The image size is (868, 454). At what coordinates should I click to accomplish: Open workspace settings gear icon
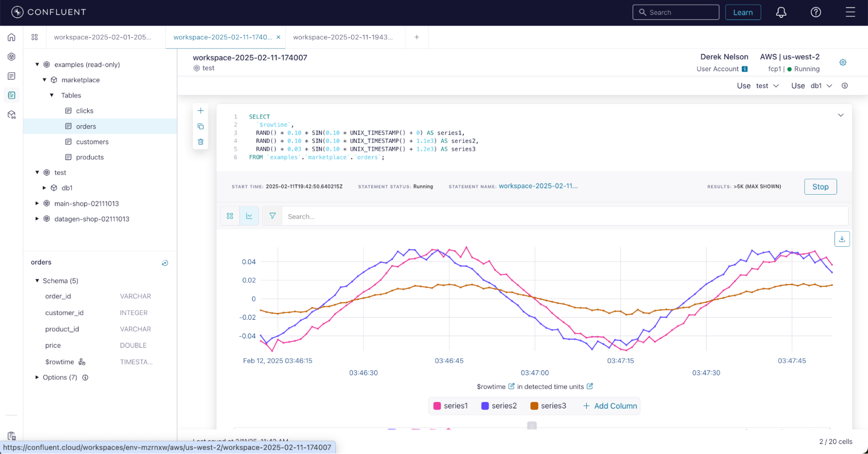point(842,63)
